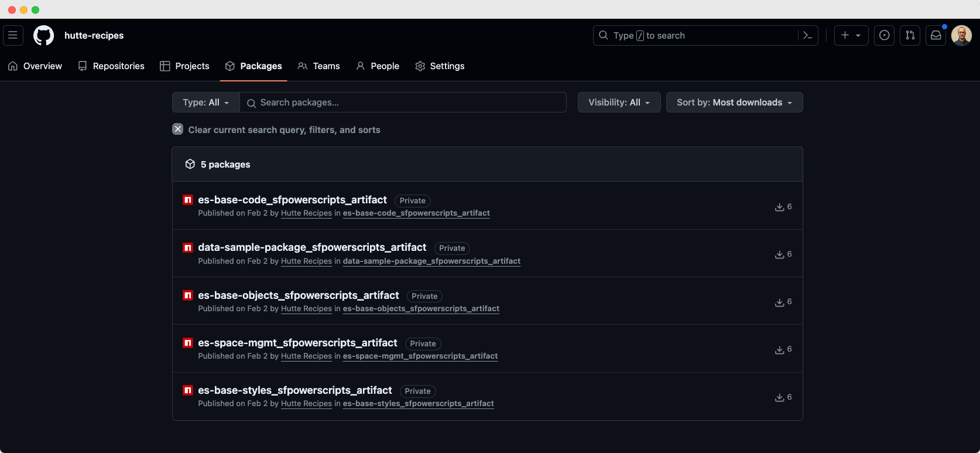
Task: Click the red macOS close window button
Action: [12, 10]
